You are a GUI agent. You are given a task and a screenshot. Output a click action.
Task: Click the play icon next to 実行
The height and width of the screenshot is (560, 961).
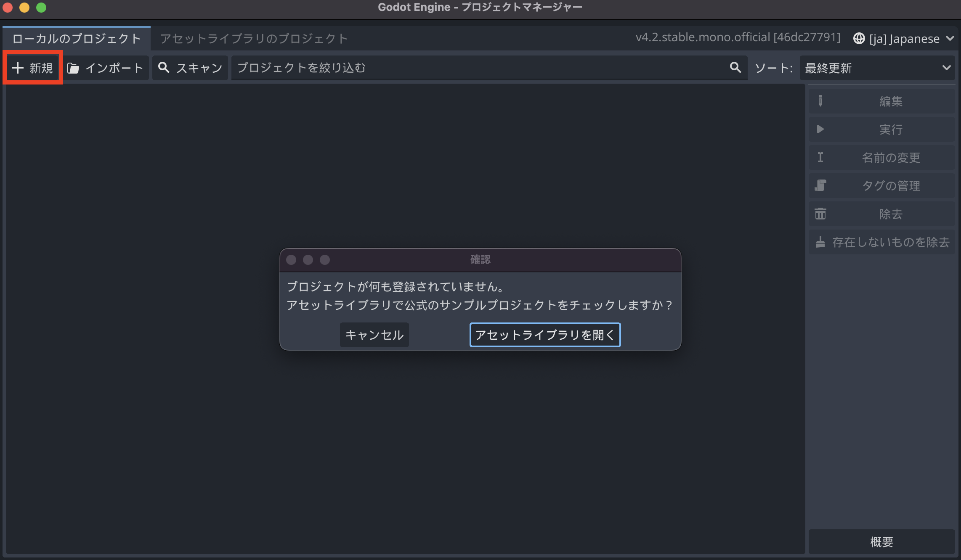[820, 129]
